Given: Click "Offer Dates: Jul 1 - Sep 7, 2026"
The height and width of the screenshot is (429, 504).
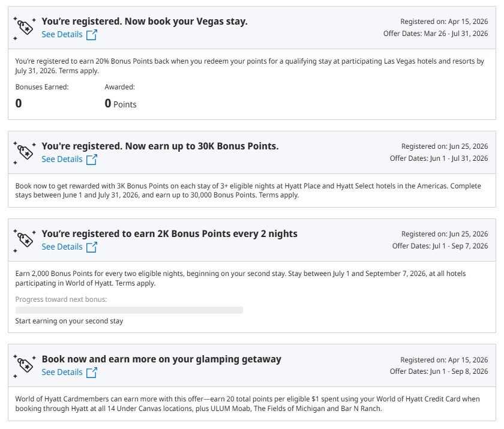Looking at the screenshot, I should [440, 246].
